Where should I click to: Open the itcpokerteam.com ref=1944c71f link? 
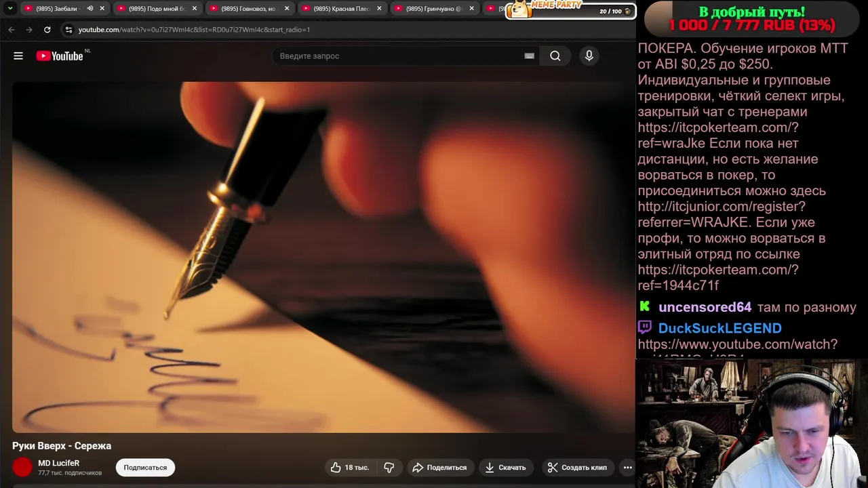coord(718,277)
